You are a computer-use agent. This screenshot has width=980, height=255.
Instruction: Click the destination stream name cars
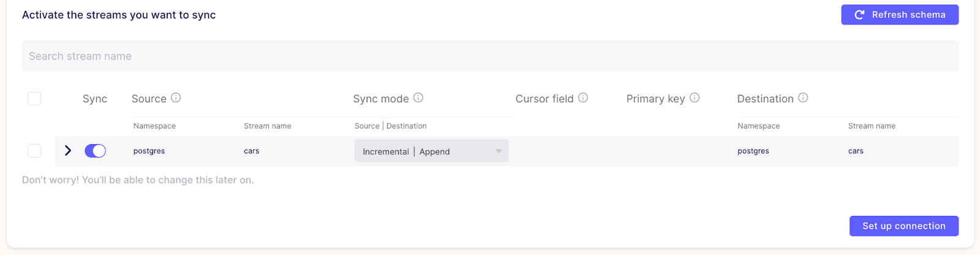click(856, 151)
